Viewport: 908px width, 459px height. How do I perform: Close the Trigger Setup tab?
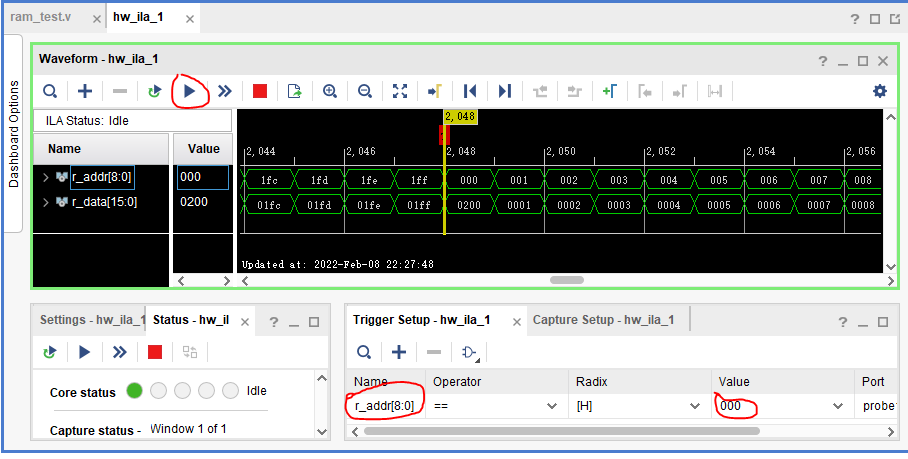517,322
